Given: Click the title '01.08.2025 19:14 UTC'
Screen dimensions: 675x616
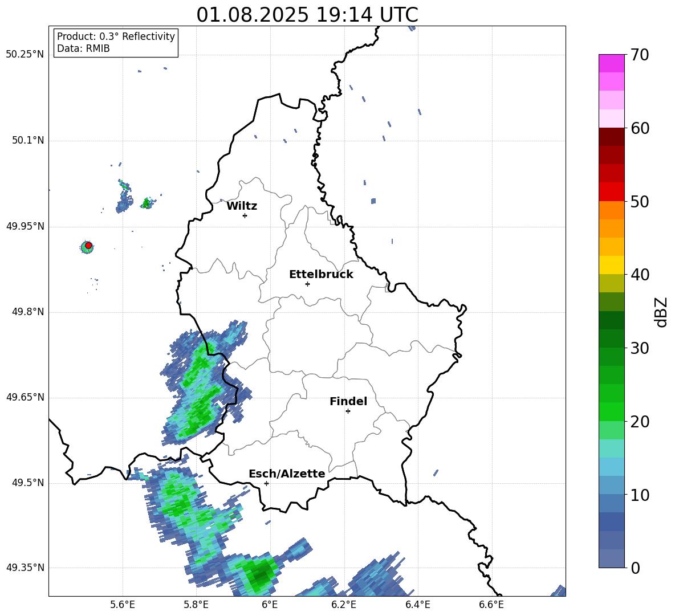Looking at the screenshot, I should [x=307, y=15].
